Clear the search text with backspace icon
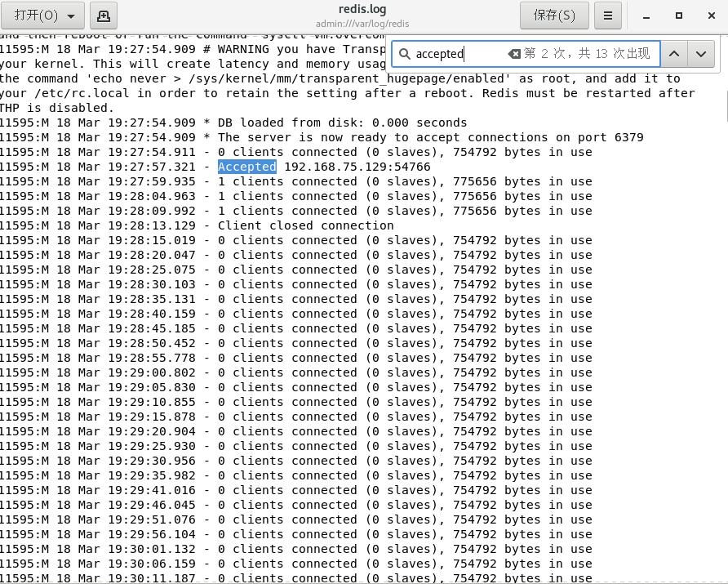Screen dimensions: 728x584 click(513, 54)
